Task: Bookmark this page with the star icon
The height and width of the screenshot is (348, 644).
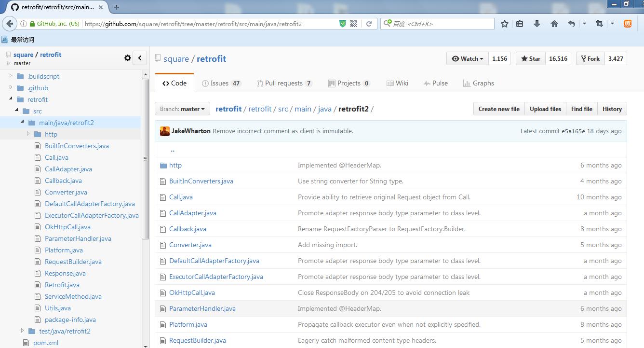Action: [505, 24]
